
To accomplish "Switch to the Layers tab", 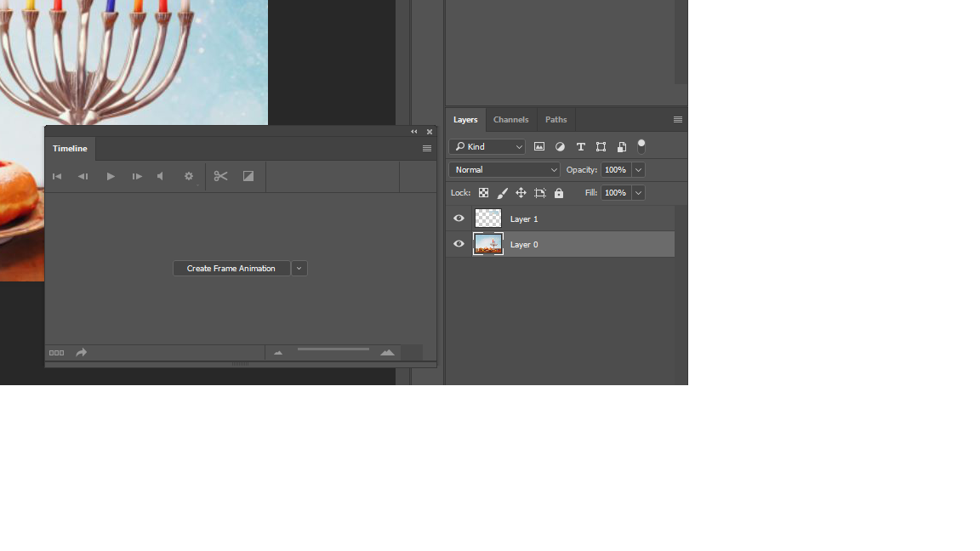I will pos(465,120).
